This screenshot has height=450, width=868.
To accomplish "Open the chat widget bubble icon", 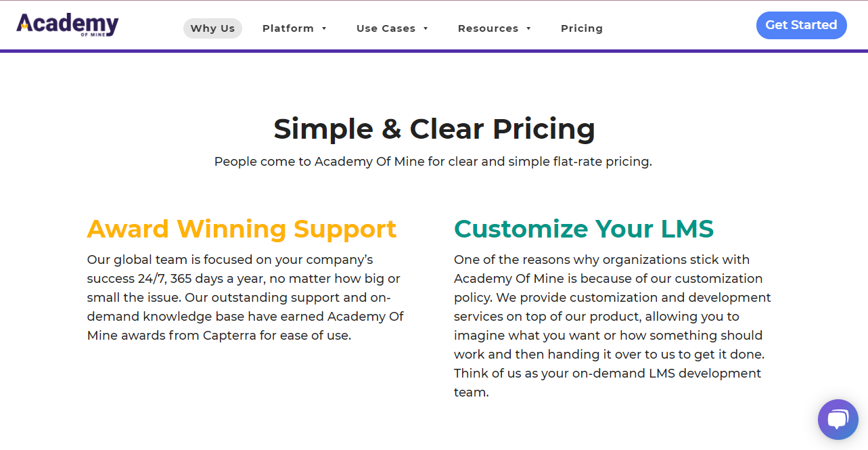I will point(838,420).
